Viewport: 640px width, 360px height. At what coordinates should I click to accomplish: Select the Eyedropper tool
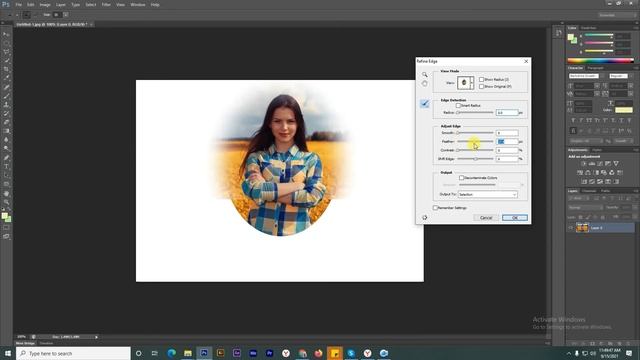(x=7, y=78)
